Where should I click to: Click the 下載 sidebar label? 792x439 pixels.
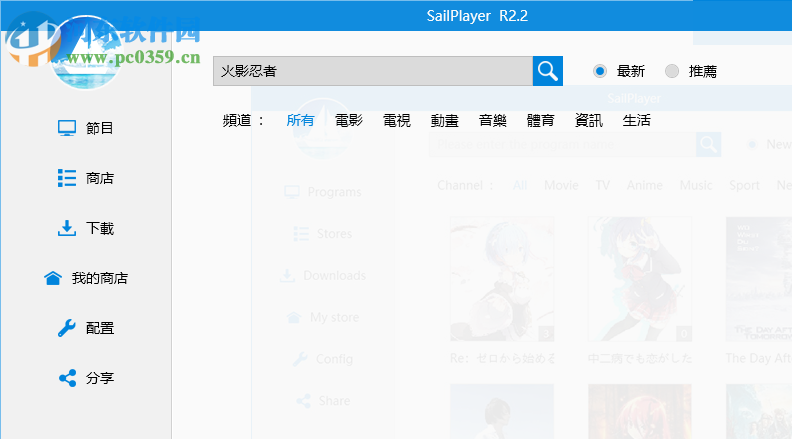tap(100, 228)
